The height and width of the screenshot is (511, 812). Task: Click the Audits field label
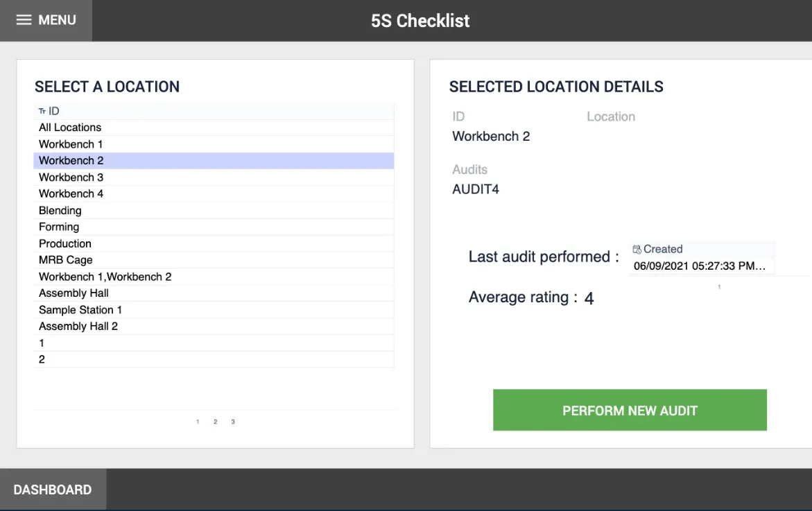(x=469, y=170)
